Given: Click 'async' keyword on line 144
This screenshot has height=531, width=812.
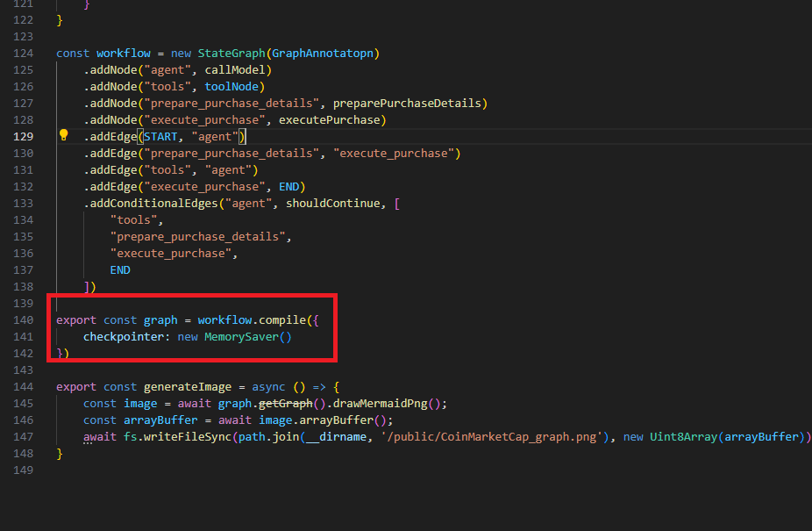Looking at the screenshot, I should (x=268, y=387).
